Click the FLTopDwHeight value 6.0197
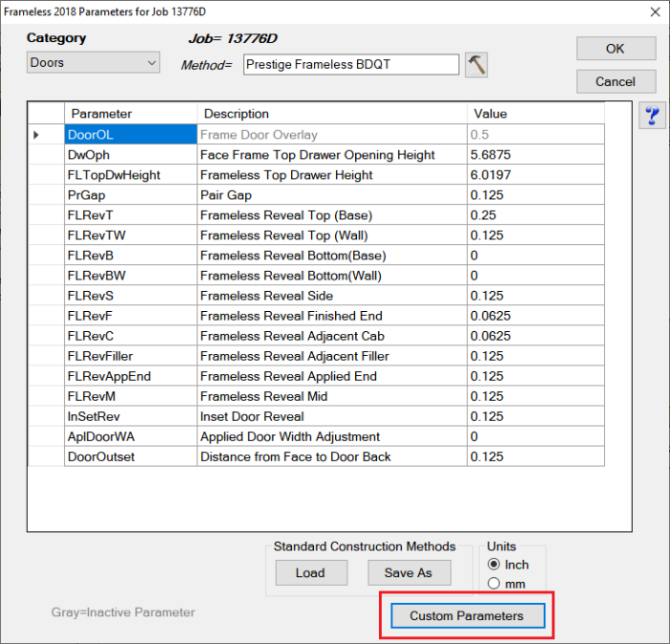This screenshot has width=670, height=644. (x=535, y=175)
